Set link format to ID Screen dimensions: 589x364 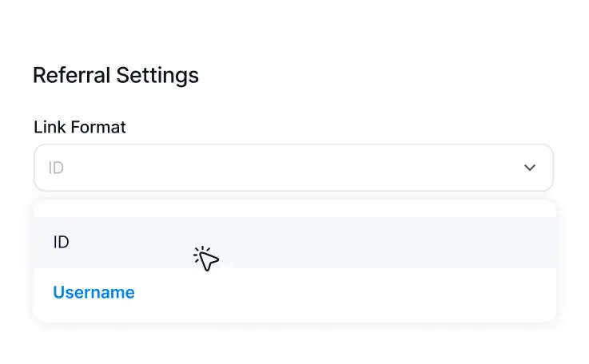(x=295, y=243)
